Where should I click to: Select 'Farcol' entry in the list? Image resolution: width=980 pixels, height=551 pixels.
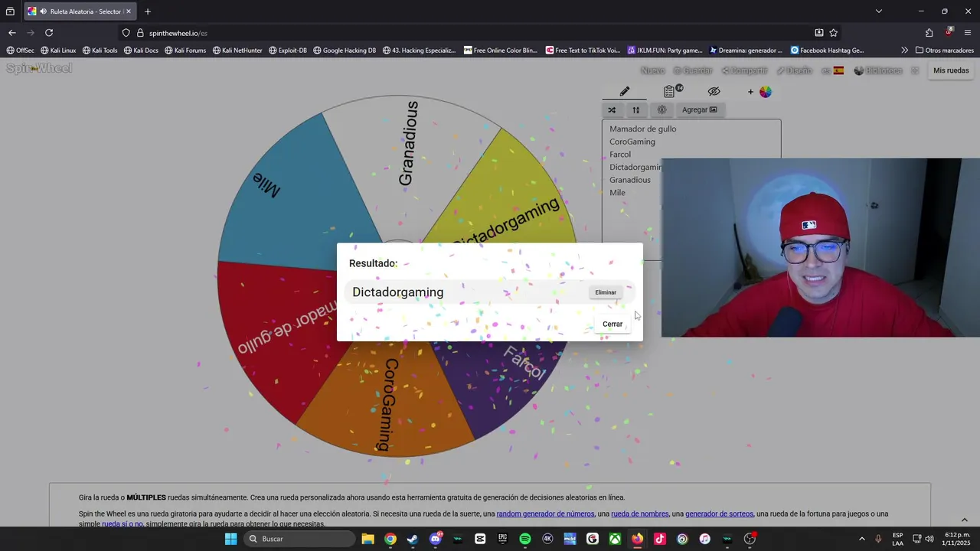click(620, 155)
